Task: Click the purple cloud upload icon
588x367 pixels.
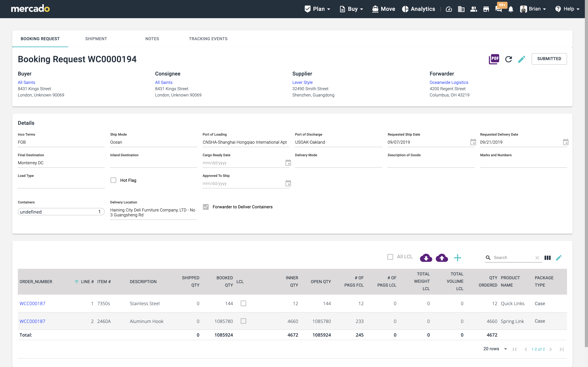Action: click(442, 258)
